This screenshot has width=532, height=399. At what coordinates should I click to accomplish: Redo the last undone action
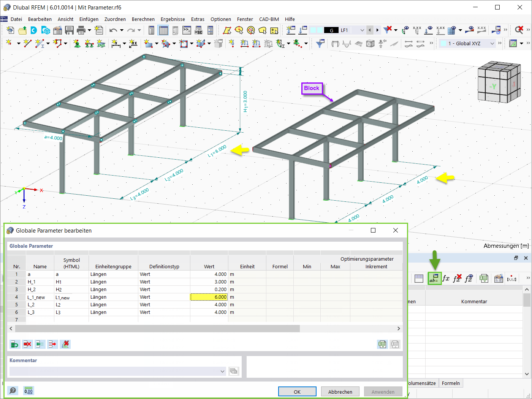tap(131, 30)
